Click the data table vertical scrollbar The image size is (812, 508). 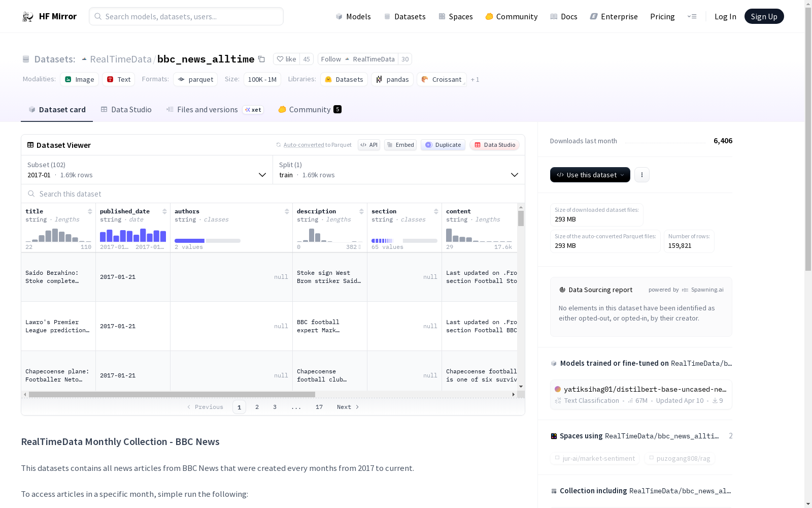(x=521, y=218)
